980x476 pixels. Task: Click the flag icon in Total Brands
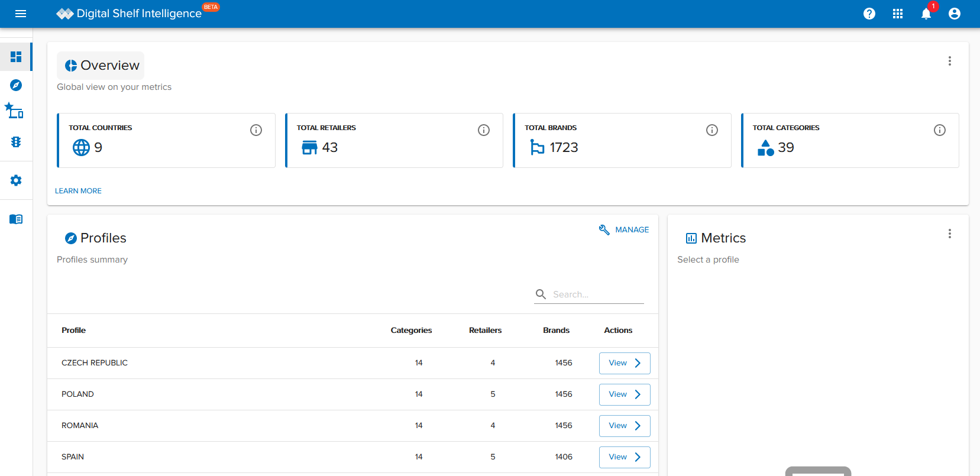(537, 147)
